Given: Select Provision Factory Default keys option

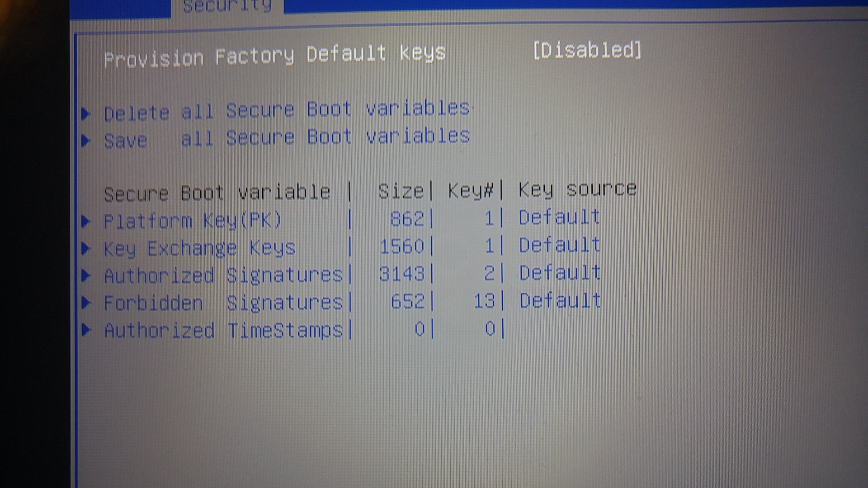Looking at the screenshot, I should click(x=274, y=56).
